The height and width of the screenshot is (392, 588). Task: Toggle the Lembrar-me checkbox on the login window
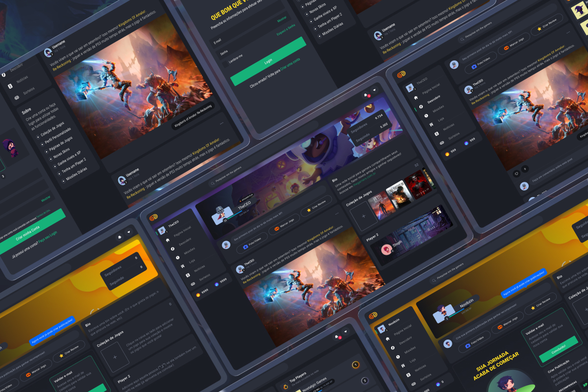pyautogui.click(x=225, y=64)
